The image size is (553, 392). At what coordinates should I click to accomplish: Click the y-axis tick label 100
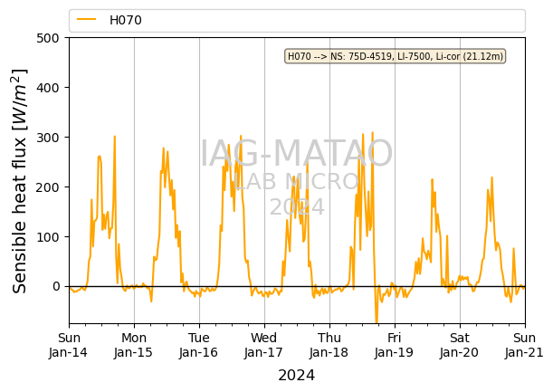click(48, 237)
